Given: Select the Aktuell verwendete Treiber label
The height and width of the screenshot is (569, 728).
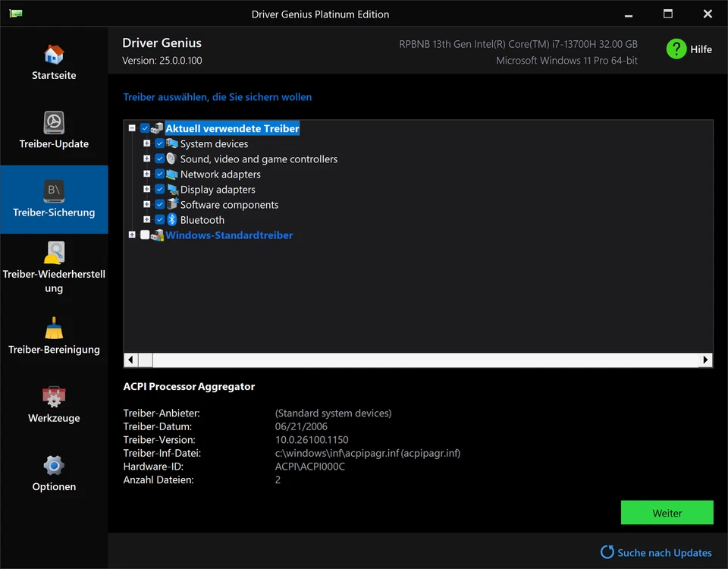Looking at the screenshot, I should coord(232,128).
